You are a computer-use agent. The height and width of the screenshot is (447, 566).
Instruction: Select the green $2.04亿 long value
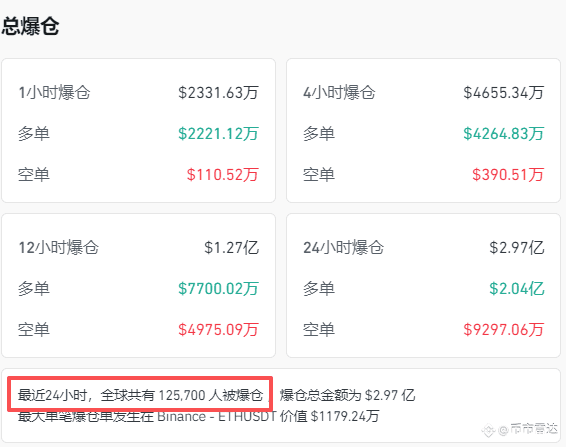coord(517,288)
